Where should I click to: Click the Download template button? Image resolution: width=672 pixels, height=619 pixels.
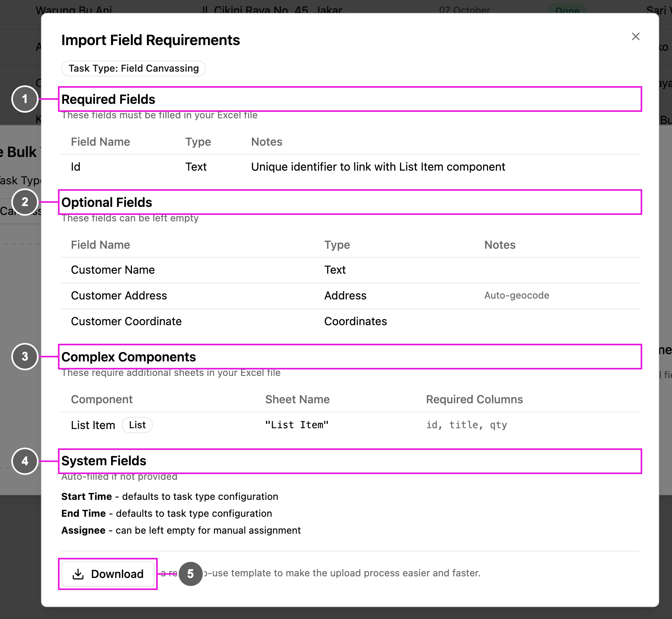coord(108,574)
